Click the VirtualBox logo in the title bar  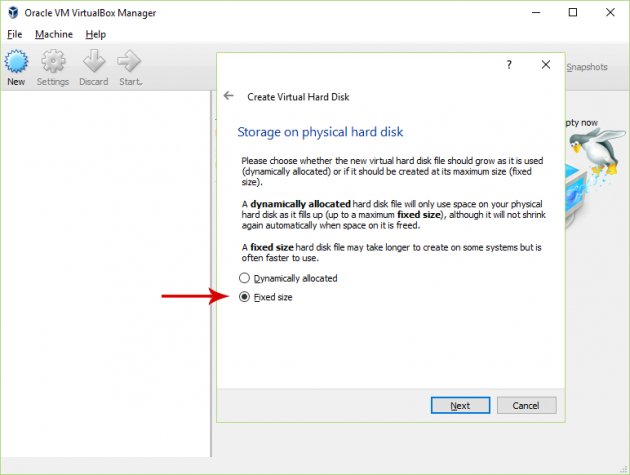point(11,12)
